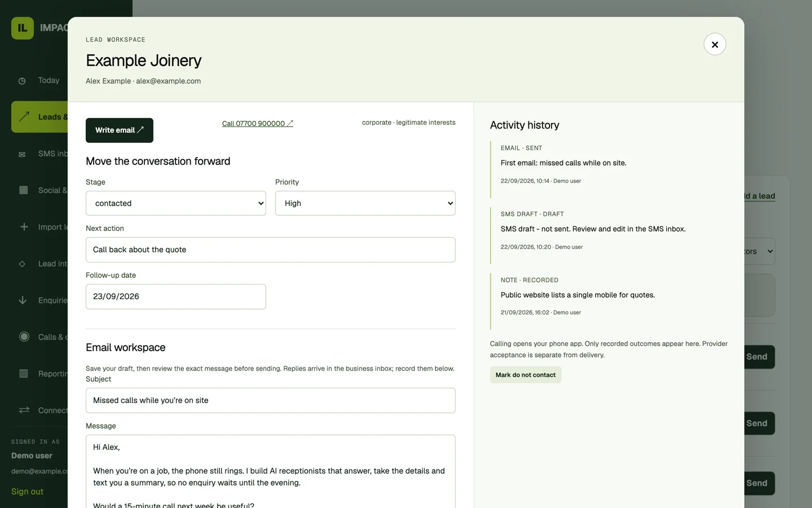Image resolution: width=812 pixels, height=508 pixels.
Task: Click the down-arrow icon beside Enquiries
Action: (23, 300)
